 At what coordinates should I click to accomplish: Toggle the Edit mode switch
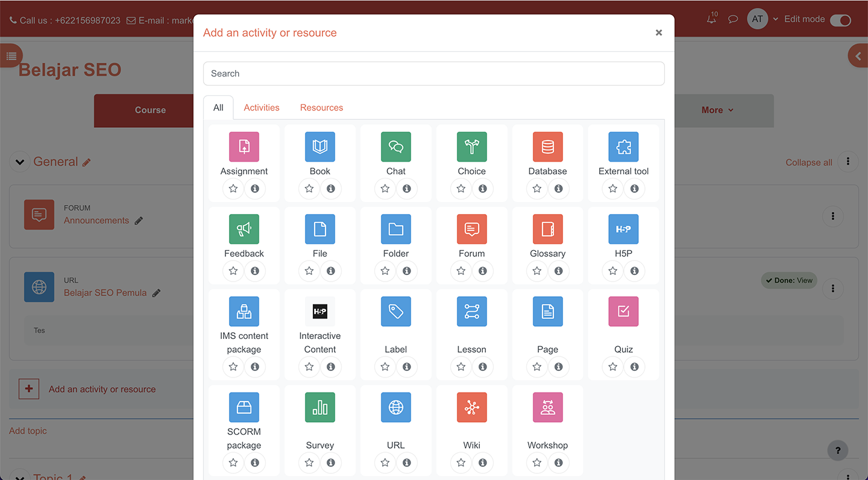[x=840, y=20]
